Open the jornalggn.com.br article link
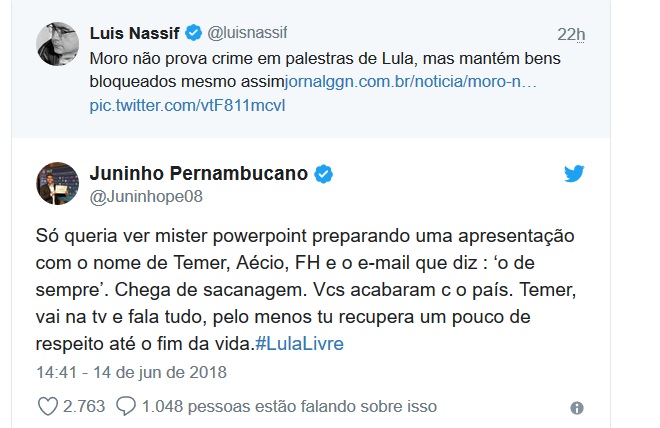 click(x=411, y=81)
